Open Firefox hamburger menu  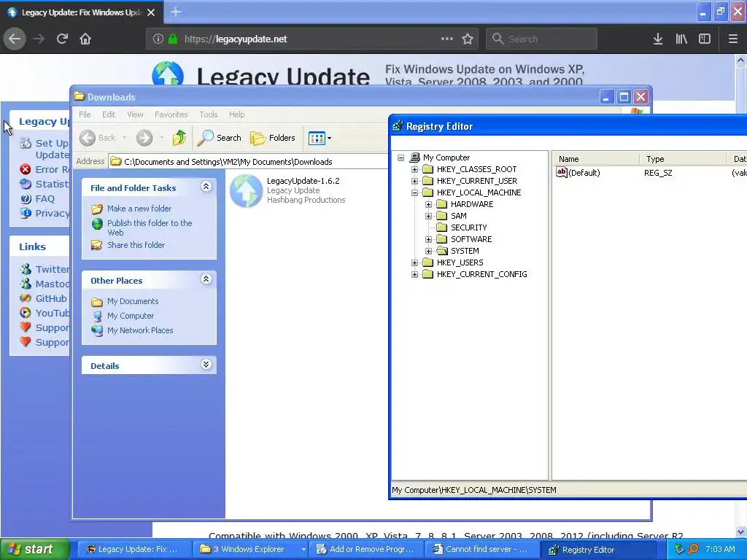732,39
